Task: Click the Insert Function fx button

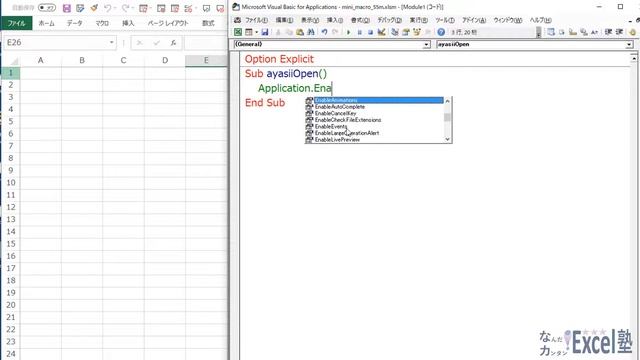Action: [x=173, y=42]
